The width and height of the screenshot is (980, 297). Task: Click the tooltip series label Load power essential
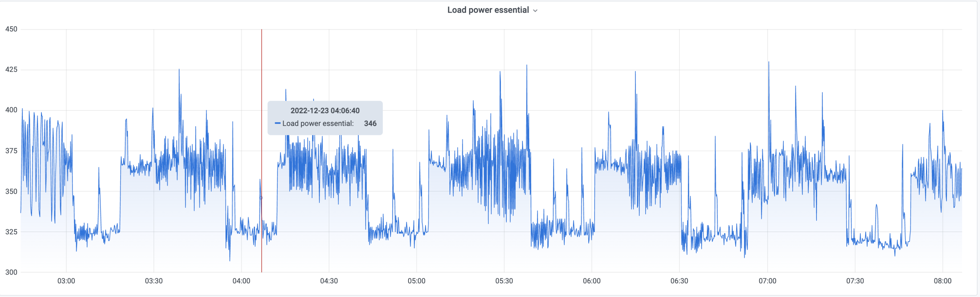coord(318,123)
